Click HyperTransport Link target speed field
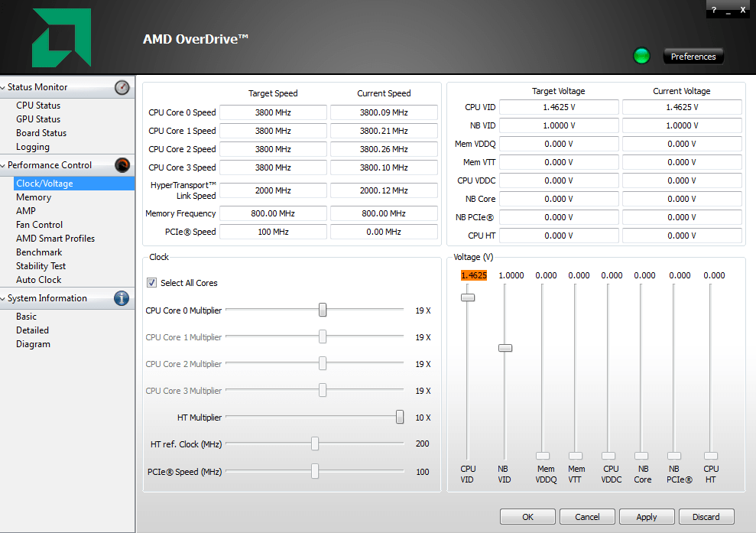 click(273, 190)
